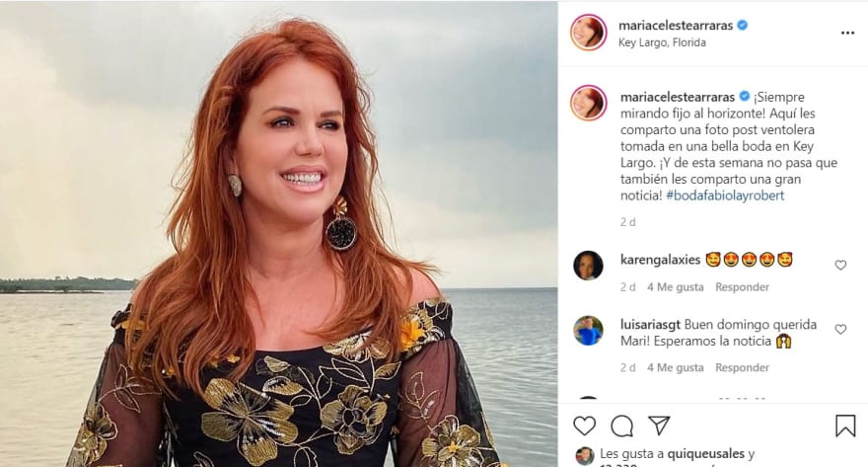868x467 pixels.
Task: Show likes on karengalaxies' comment
Action: click(x=676, y=287)
